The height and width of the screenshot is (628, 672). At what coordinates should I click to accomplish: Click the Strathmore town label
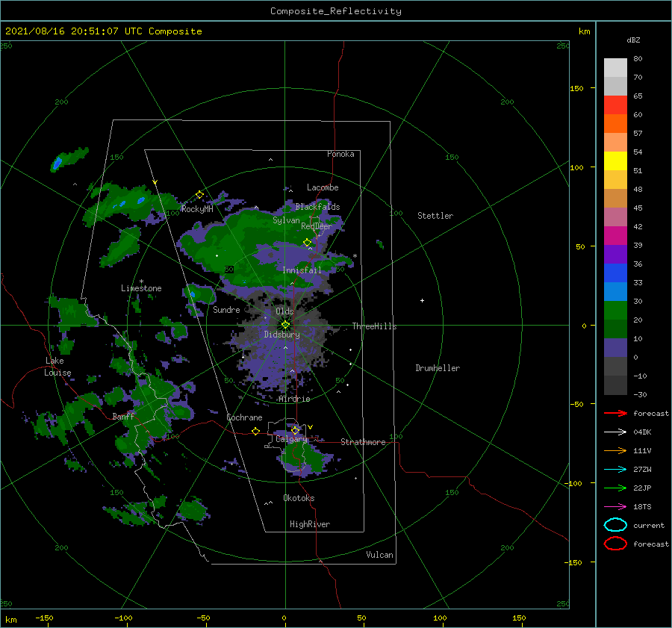click(363, 442)
